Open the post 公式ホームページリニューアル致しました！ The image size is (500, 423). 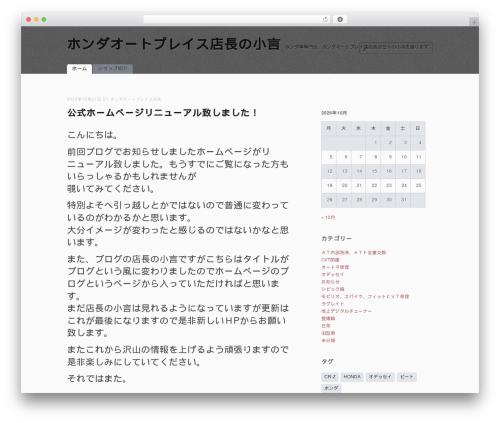162,113
